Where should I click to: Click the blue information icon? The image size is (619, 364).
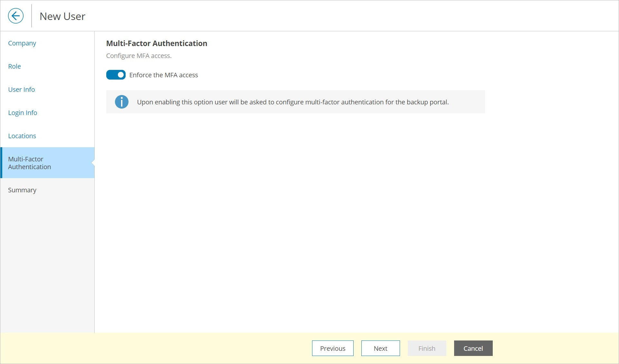[x=121, y=102]
